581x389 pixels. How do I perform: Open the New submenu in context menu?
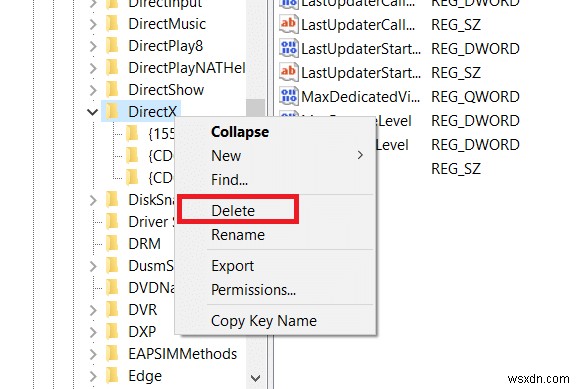coord(276,156)
